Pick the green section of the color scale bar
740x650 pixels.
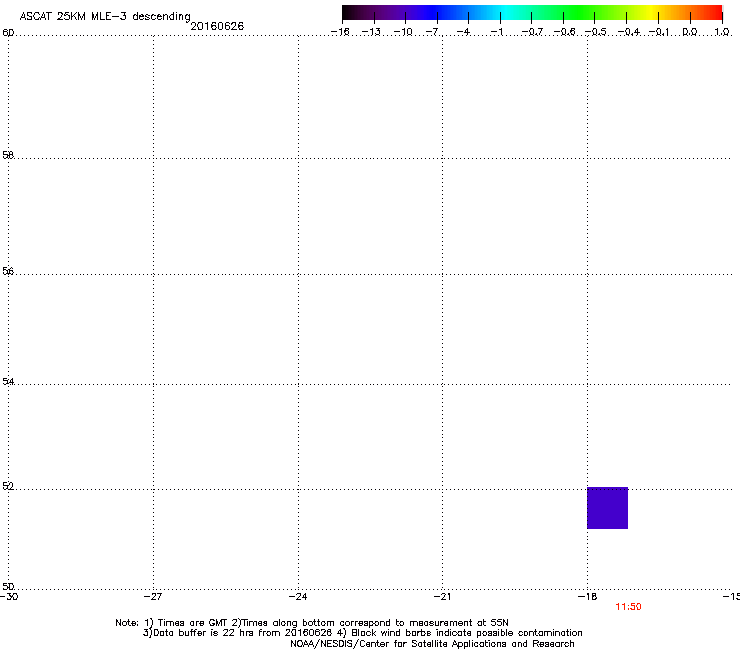point(580,12)
